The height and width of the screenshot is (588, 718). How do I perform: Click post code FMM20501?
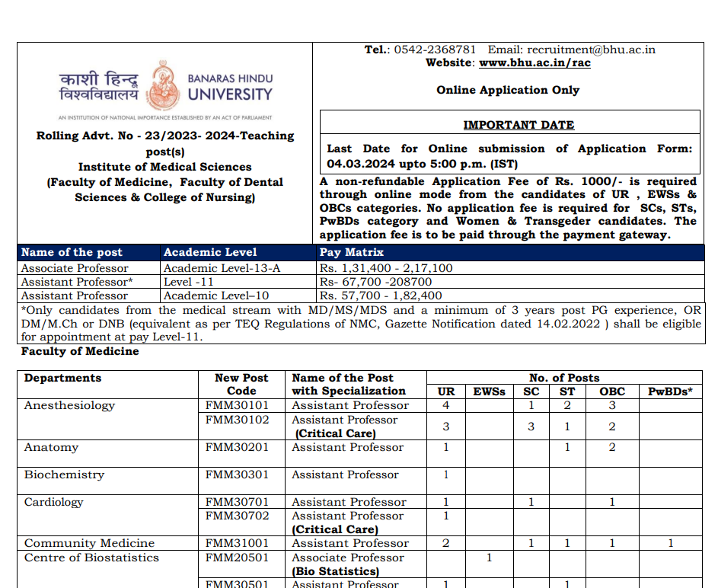(238, 558)
